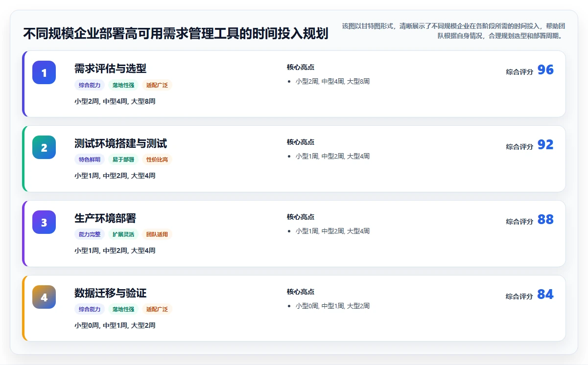Screen dimensions: 588x365
Task: Click bold summary 小型1周 in 生产环境部署 card
Action: click(x=115, y=251)
